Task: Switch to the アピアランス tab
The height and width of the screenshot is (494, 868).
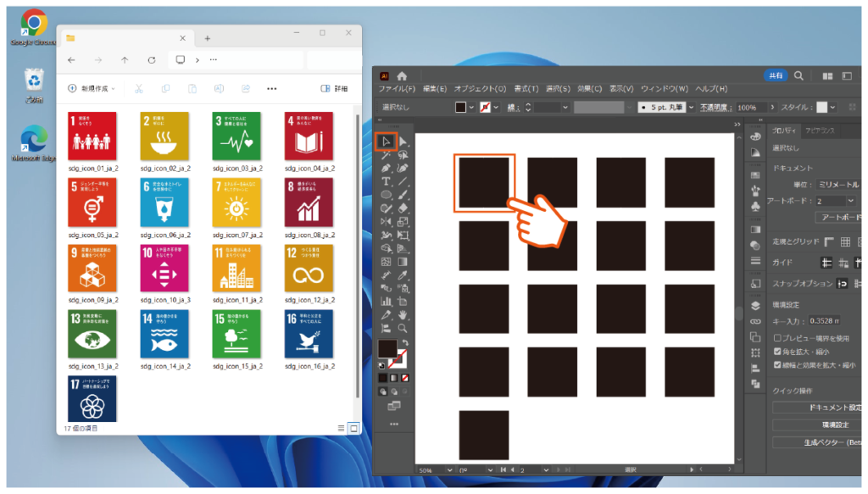Action: (x=820, y=130)
